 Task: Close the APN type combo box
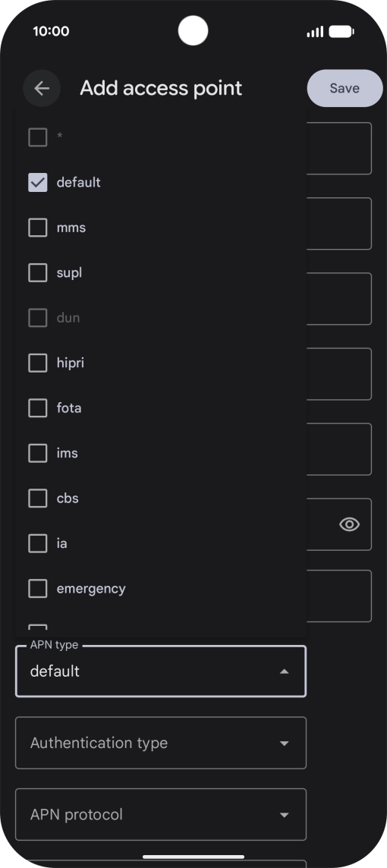click(x=161, y=671)
